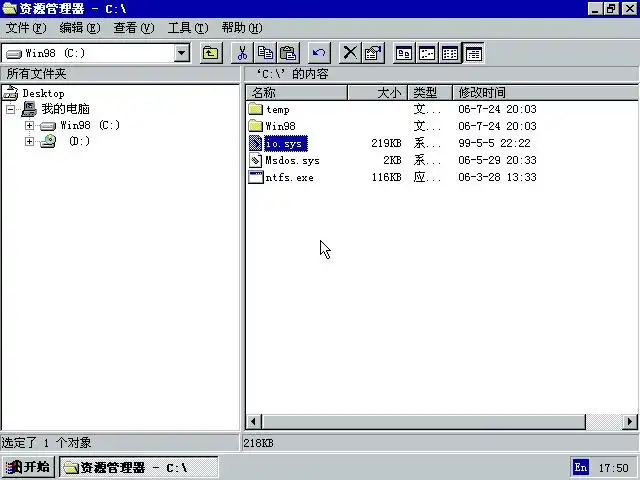
Task: Open properties of selected item
Action: point(373,53)
